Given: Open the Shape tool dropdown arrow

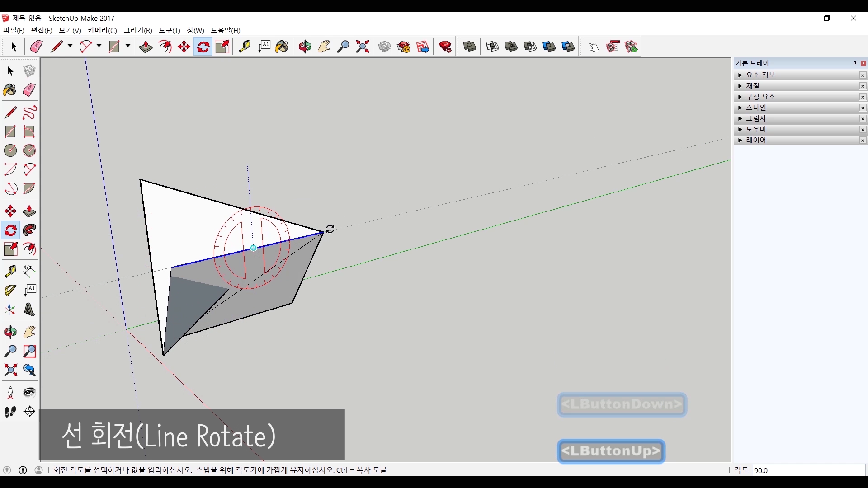Looking at the screenshot, I should tap(128, 46).
